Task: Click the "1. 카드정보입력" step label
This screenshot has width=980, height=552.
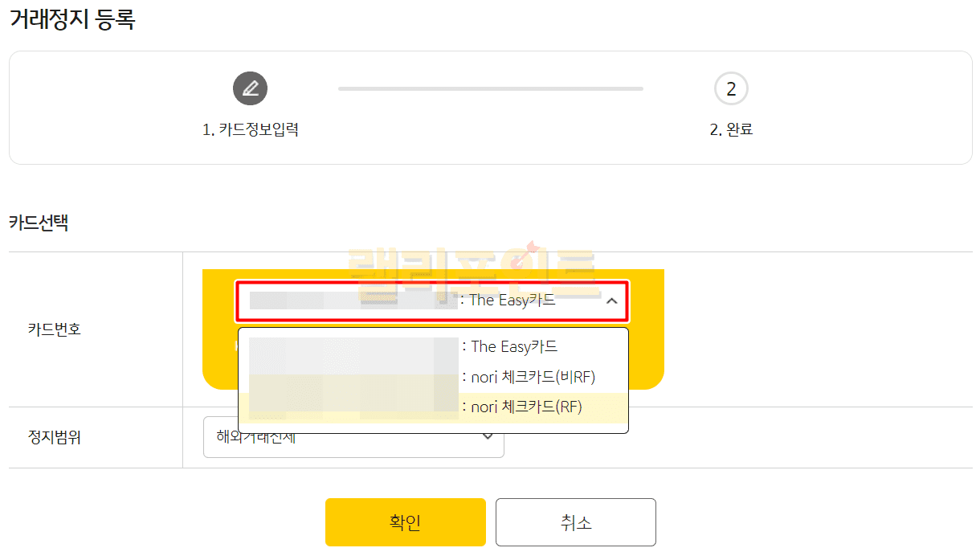Action: 251,129
